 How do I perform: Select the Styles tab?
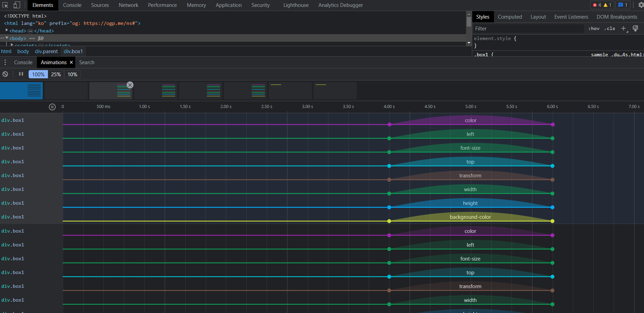click(483, 17)
